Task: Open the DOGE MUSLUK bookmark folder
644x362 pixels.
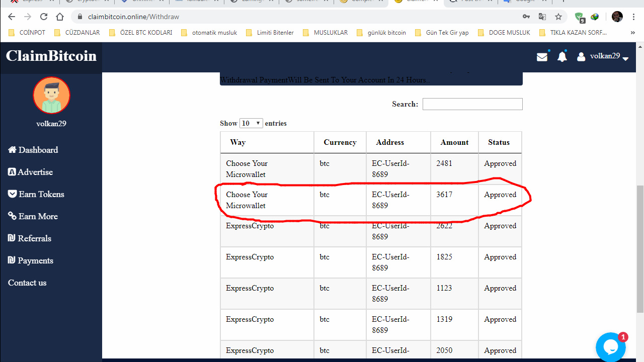Action: (x=504, y=33)
